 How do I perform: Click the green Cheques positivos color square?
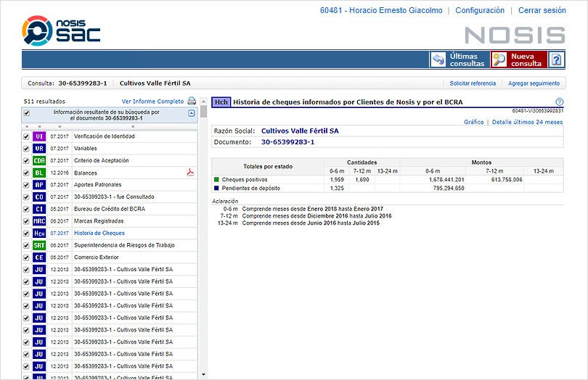coord(216,180)
